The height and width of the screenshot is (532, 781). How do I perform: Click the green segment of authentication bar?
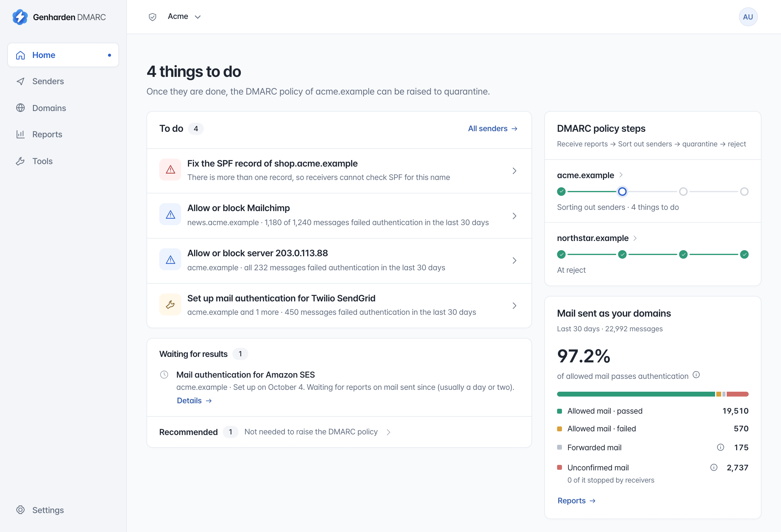pos(636,394)
